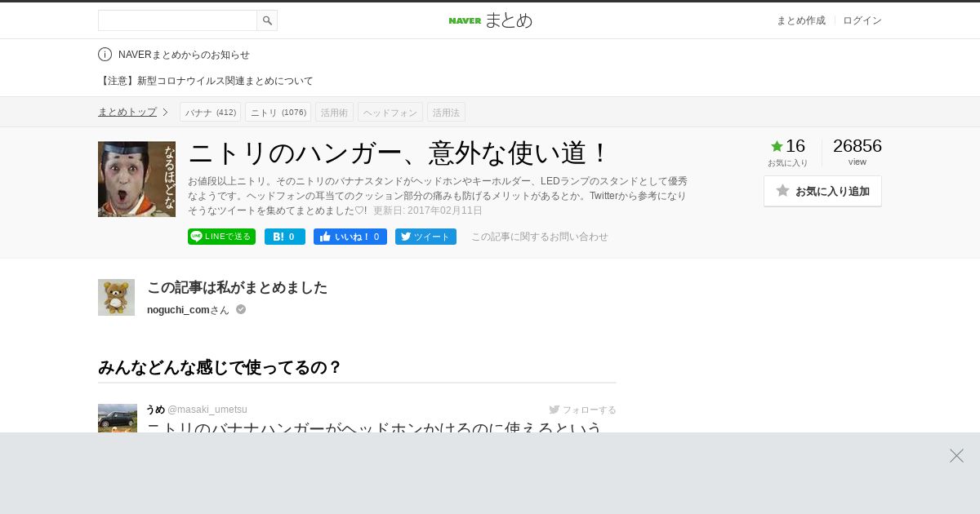Open the @masaki_umetsu Twitter handle
Image resolution: width=980 pixels, height=514 pixels.
coord(207,410)
